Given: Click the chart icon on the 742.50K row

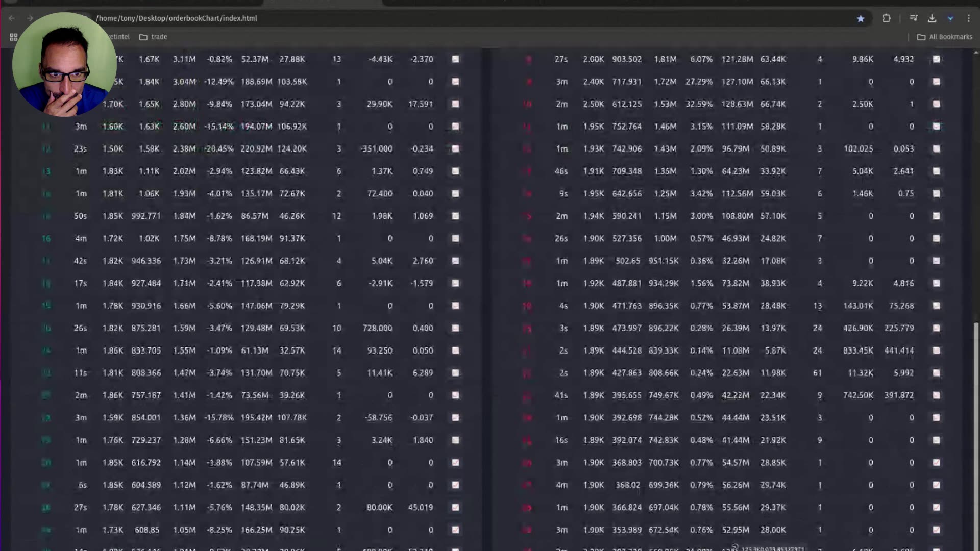Looking at the screenshot, I should (937, 395).
